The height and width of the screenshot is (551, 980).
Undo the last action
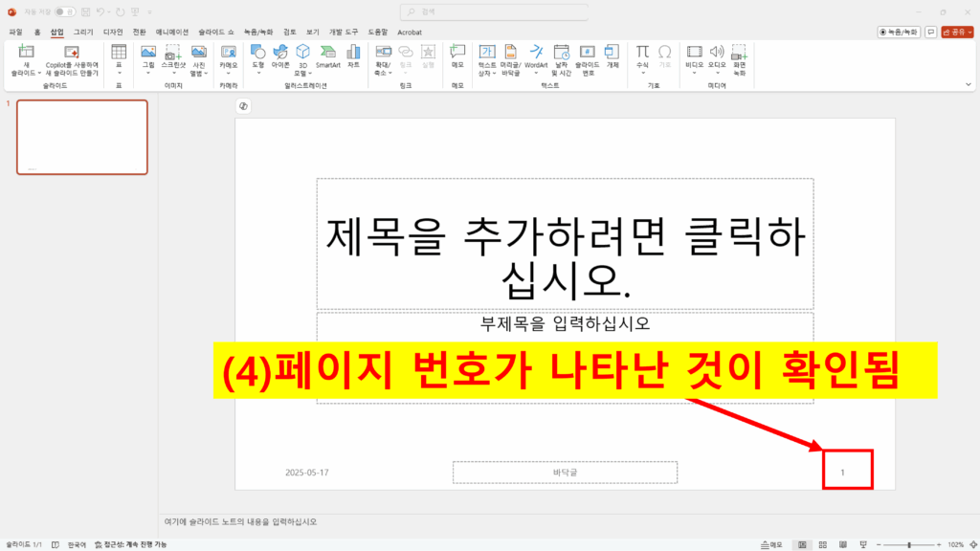tap(100, 11)
